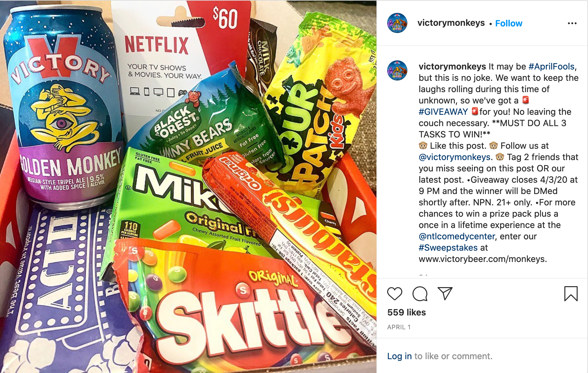This screenshot has height=373, width=588.
Task: Click the bold victorymonkeys name in caption
Action: pos(452,67)
